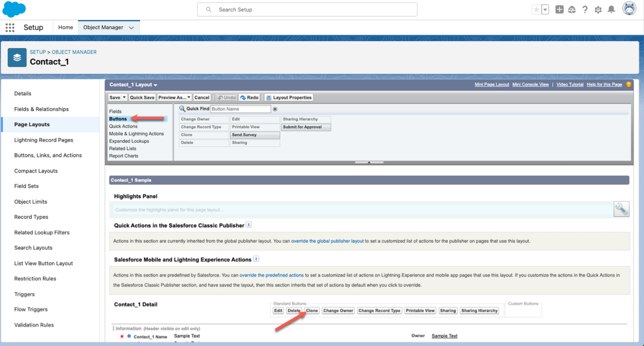The image size is (644, 346).
Task: Open the Setup gear icon
Action: click(x=598, y=10)
